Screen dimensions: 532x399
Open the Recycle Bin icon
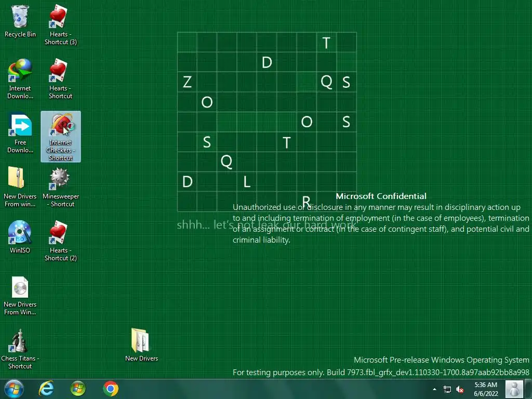pos(20,21)
